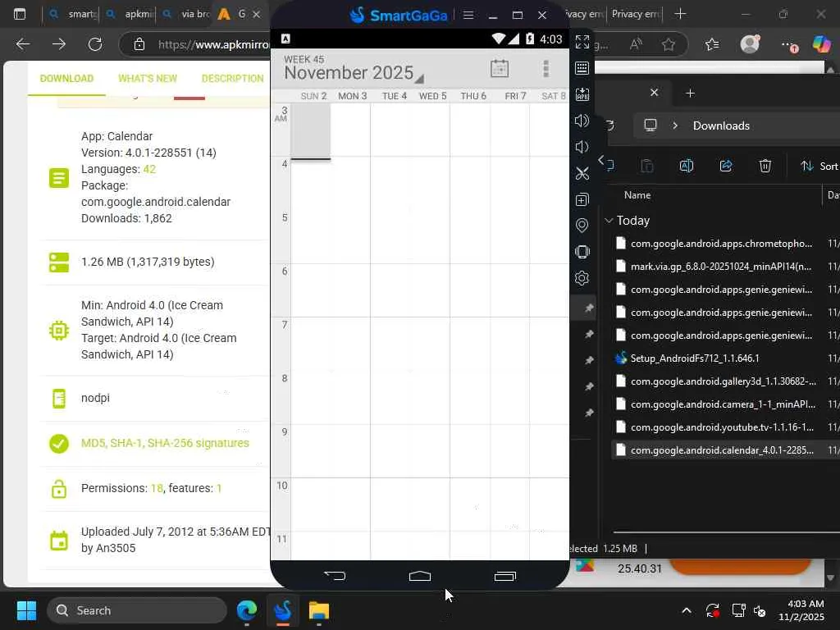Click Delete trash icon in File Explorer
Viewport: 840px width, 630px height.
(x=765, y=166)
